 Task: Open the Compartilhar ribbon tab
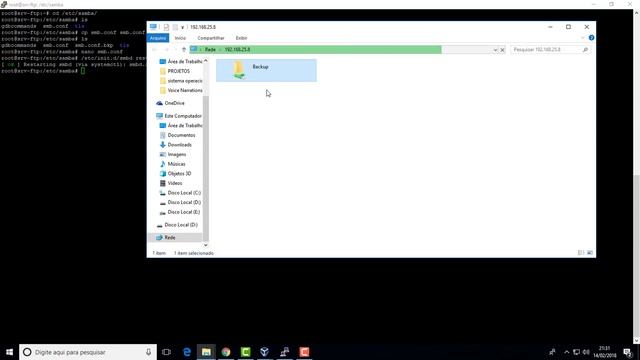211,38
